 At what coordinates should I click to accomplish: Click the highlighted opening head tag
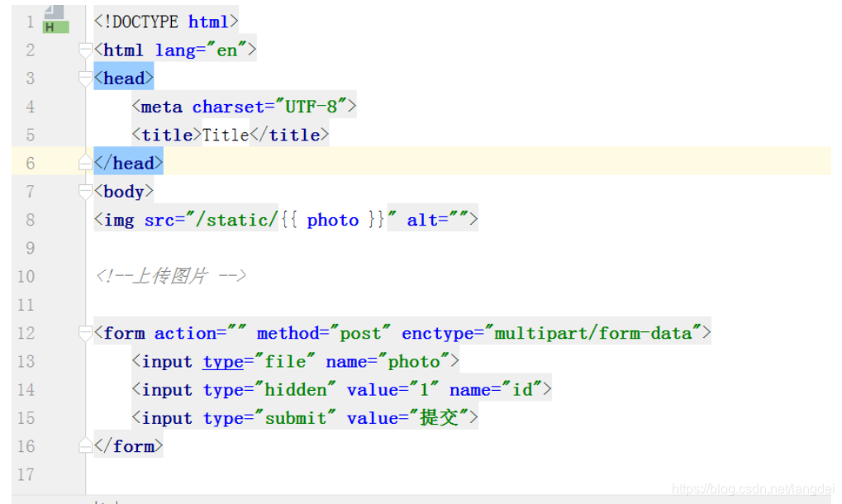tap(123, 78)
